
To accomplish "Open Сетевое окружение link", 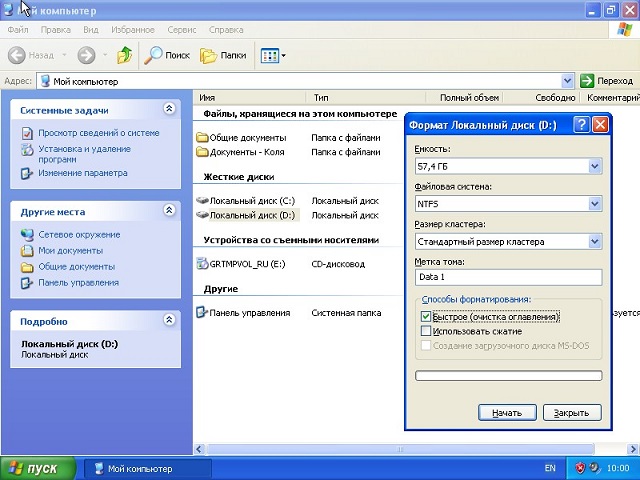I will point(79,235).
